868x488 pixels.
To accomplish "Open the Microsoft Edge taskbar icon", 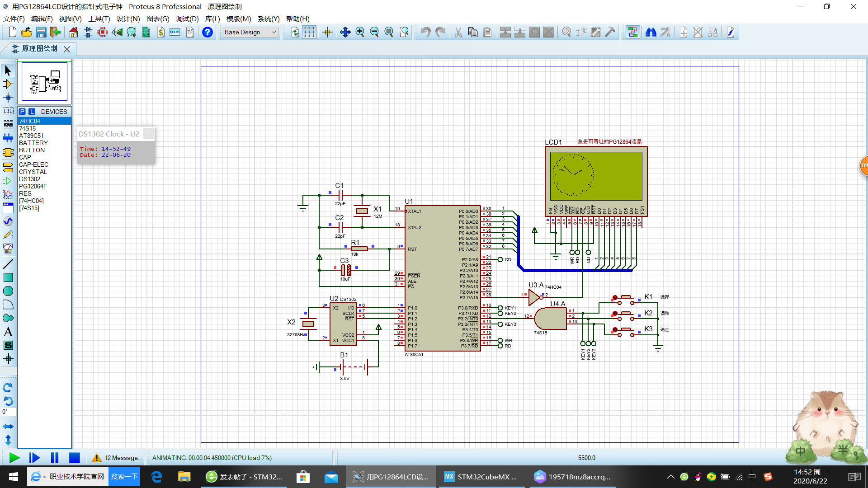I will [x=156, y=477].
